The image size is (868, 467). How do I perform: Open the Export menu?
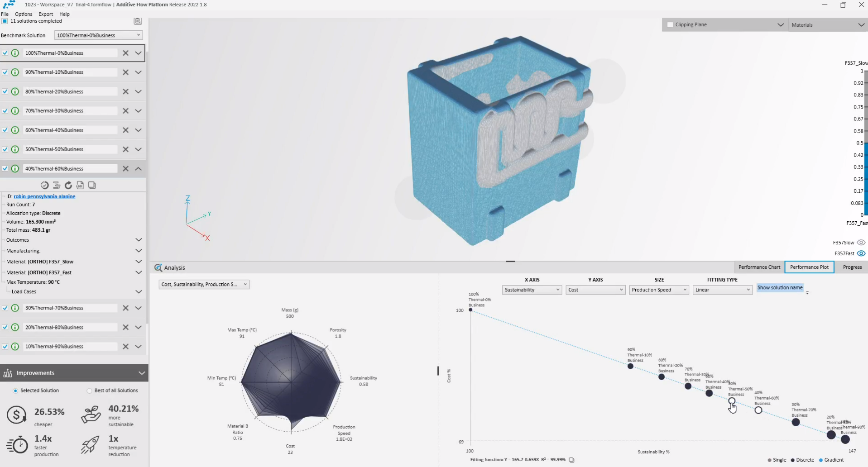click(46, 14)
